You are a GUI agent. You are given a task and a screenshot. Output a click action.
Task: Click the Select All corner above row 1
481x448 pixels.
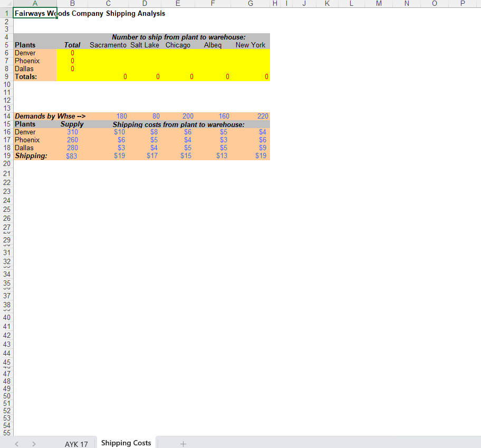(7, 4)
